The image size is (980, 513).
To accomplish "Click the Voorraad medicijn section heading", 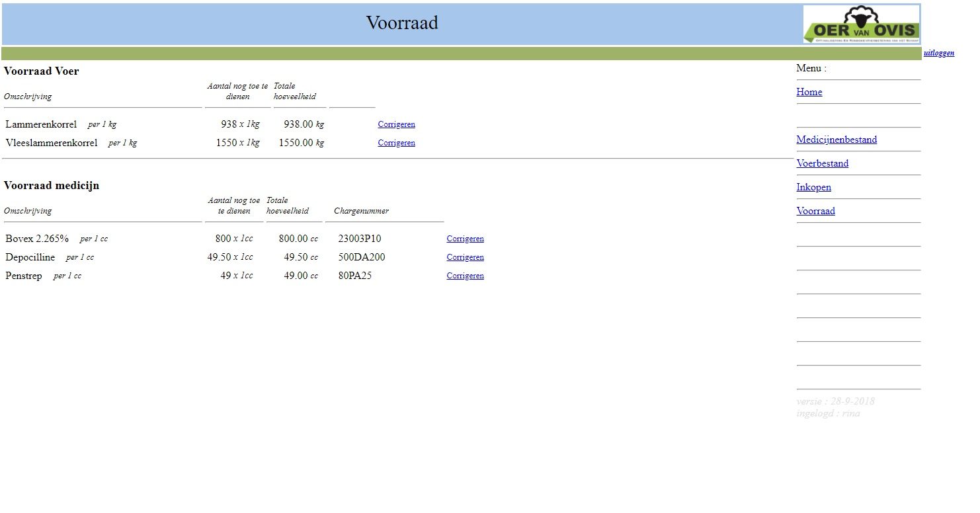I will point(52,186).
